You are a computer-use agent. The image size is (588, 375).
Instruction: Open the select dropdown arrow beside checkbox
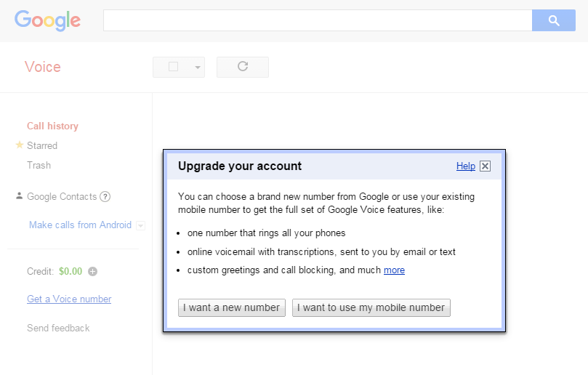[x=197, y=68]
